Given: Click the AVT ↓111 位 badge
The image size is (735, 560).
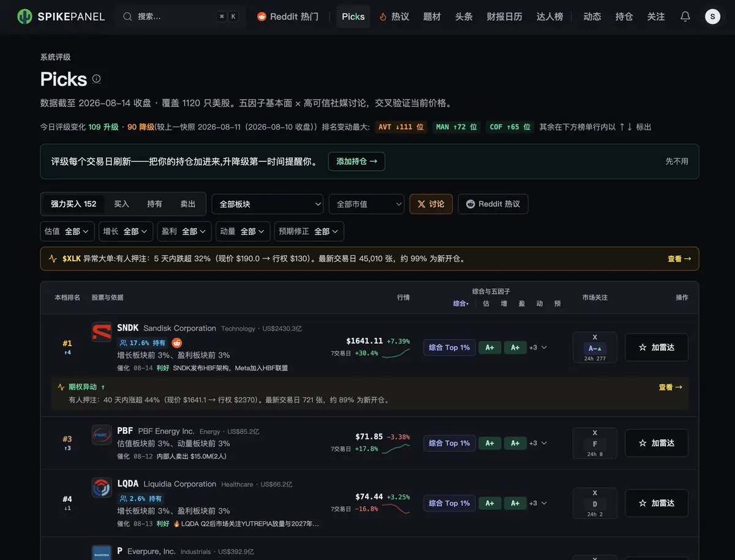Looking at the screenshot, I should pos(401,127).
